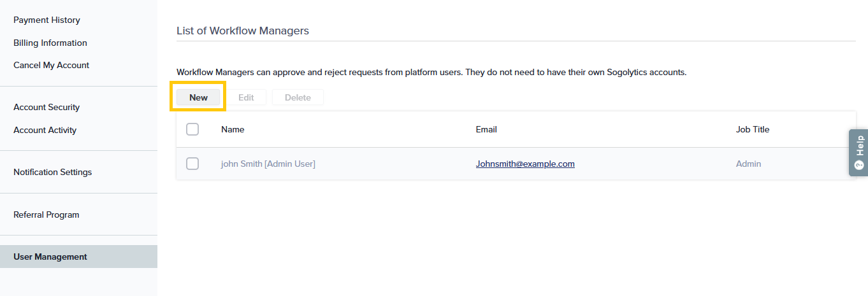Open the Johnsmith@example.com email link
The height and width of the screenshot is (296, 868).
[525, 164]
